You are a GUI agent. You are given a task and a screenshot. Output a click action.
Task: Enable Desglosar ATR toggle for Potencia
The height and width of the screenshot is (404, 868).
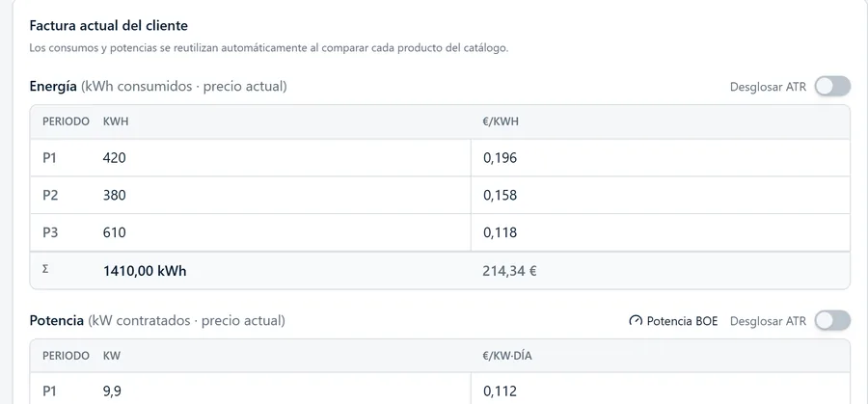[x=832, y=320]
